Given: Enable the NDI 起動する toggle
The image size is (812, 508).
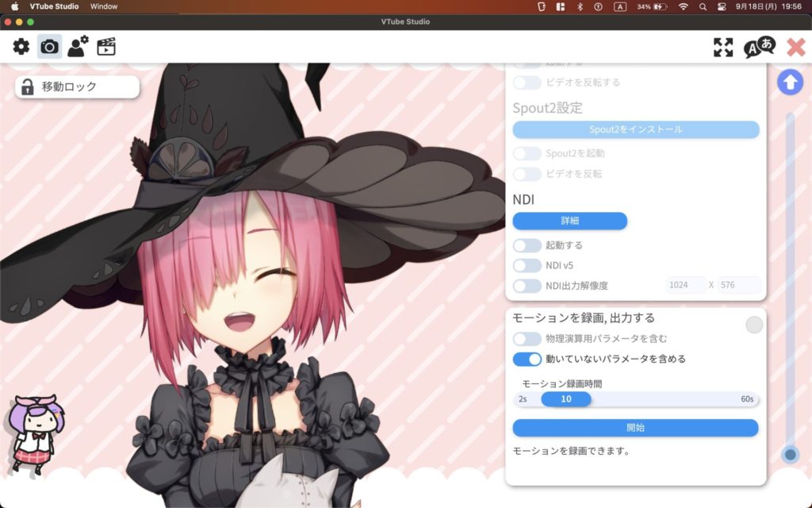Looking at the screenshot, I should [x=527, y=245].
